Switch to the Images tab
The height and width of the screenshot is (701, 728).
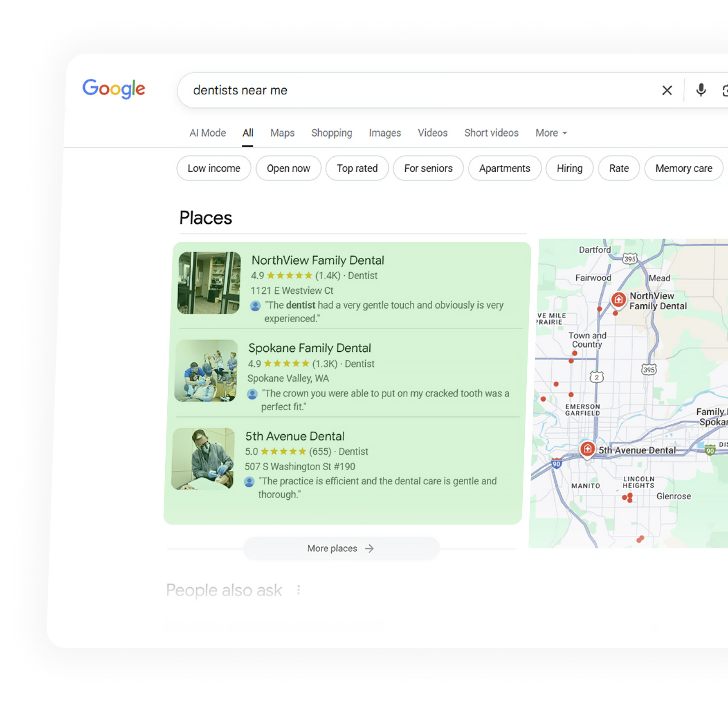(x=384, y=133)
